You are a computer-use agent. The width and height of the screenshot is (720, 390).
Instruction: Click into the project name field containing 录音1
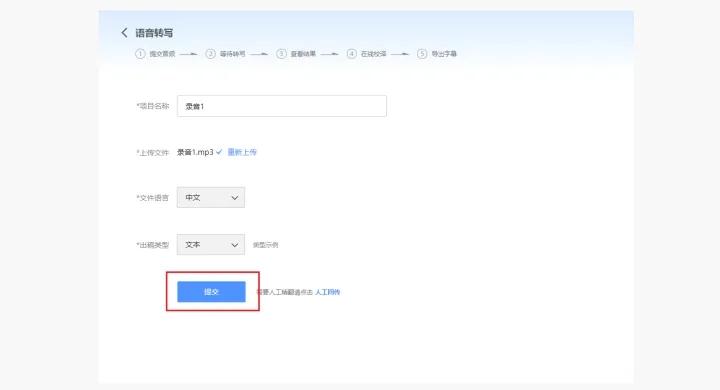pyautogui.click(x=281, y=106)
